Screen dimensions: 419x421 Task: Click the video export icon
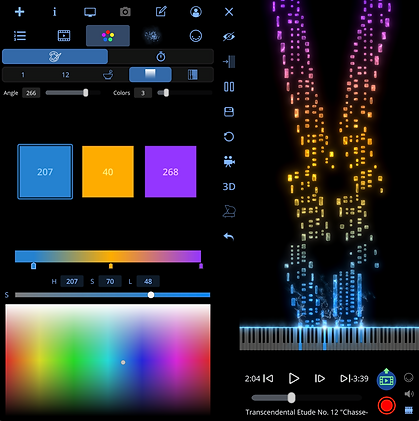pyautogui.click(x=386, y=379)
